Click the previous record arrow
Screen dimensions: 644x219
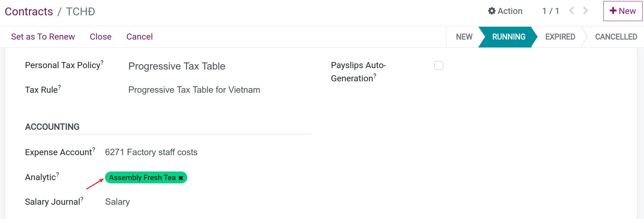[x=571, y=11]
